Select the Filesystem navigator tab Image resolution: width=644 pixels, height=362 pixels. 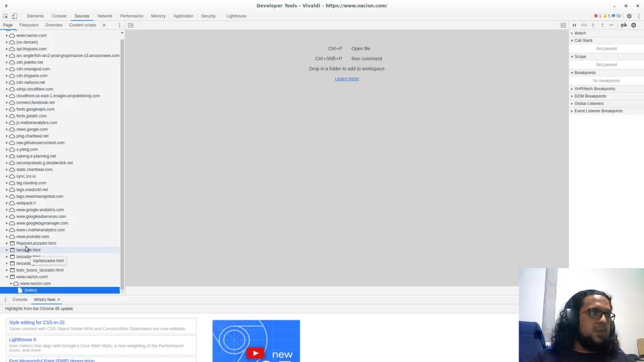29,25
